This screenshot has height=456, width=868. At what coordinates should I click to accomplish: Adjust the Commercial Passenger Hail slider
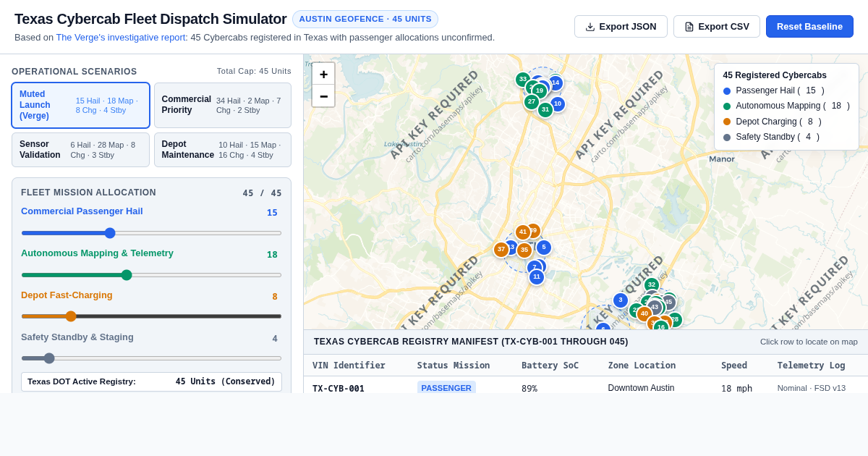tap(151, 233)
